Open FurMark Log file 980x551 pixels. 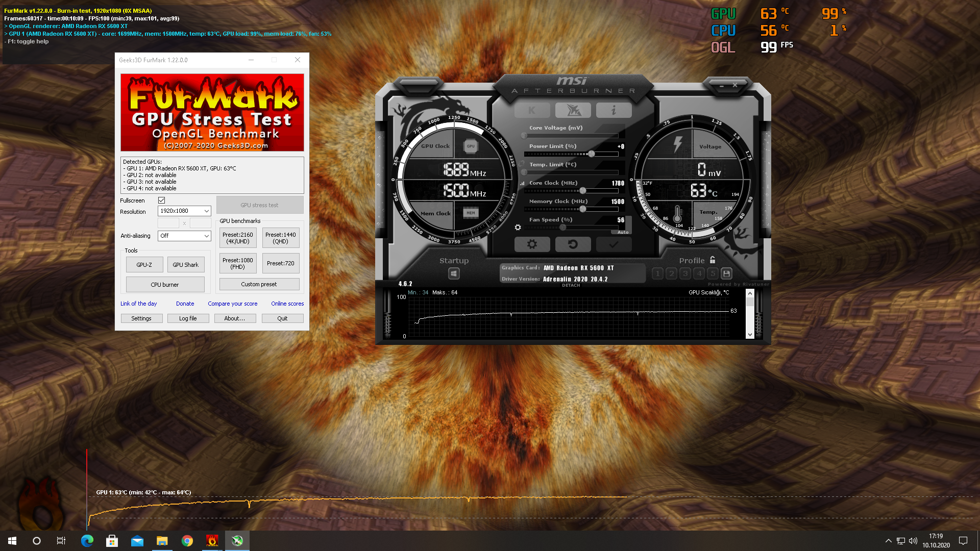(x=188, y=318)
